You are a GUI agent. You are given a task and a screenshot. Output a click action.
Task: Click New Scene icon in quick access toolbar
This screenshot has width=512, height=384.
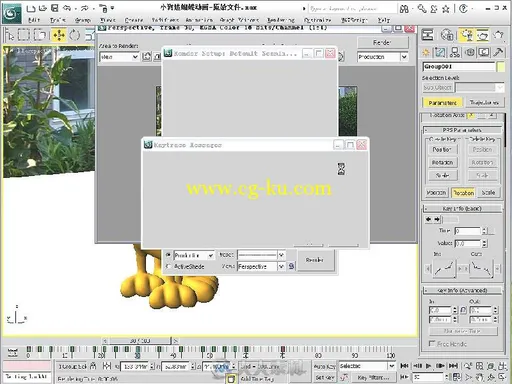click(31, 8)
